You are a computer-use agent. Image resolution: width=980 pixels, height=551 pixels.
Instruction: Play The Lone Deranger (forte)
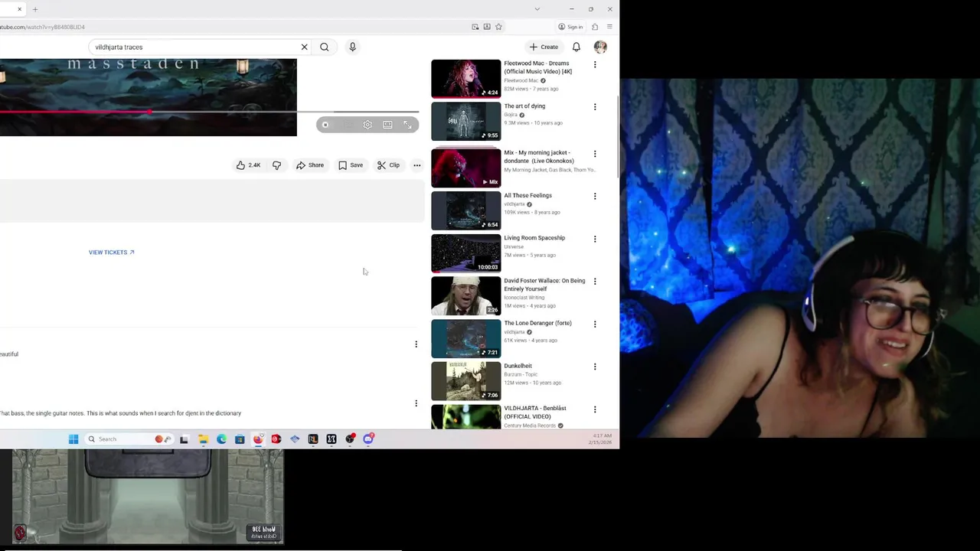[x=465, y=338]
